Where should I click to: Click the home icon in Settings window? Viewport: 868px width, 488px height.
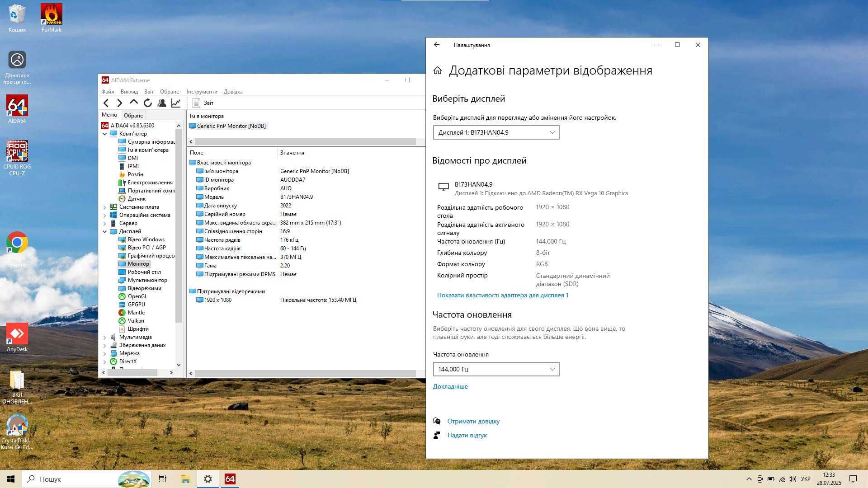437,70
